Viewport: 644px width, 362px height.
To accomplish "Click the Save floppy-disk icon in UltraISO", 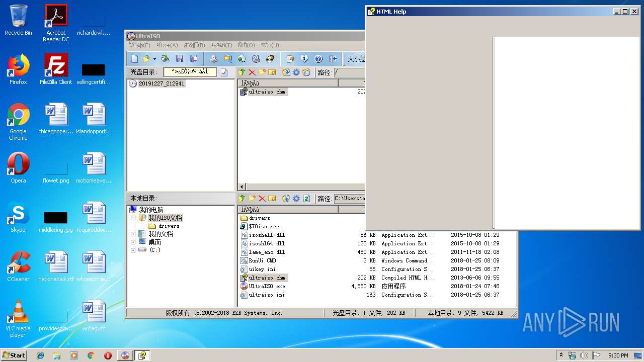I will pos(180,59).
